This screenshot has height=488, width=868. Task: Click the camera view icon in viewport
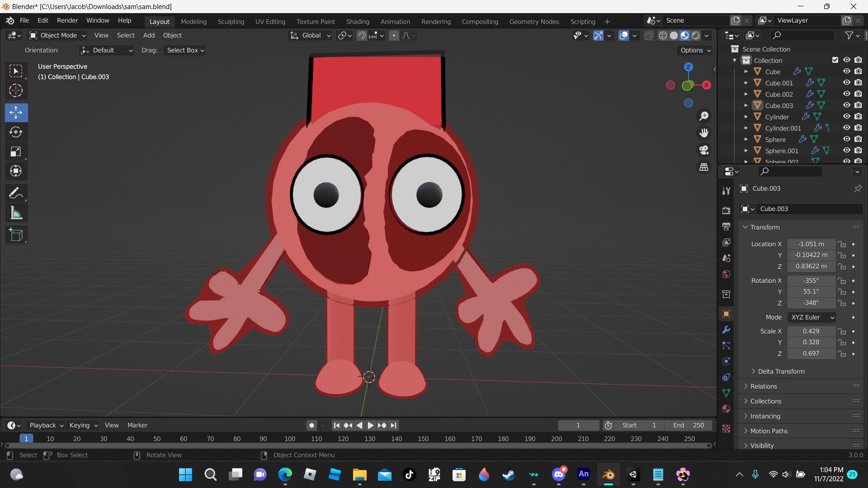[704, 150]
